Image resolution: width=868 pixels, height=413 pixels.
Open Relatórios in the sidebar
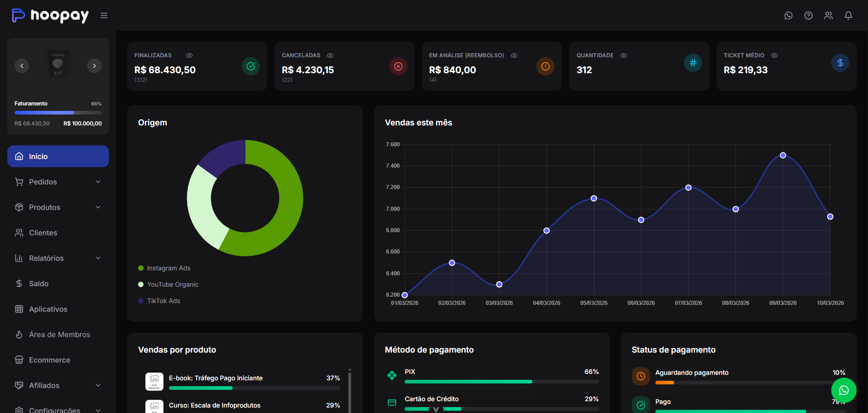[x=58, y=258]
